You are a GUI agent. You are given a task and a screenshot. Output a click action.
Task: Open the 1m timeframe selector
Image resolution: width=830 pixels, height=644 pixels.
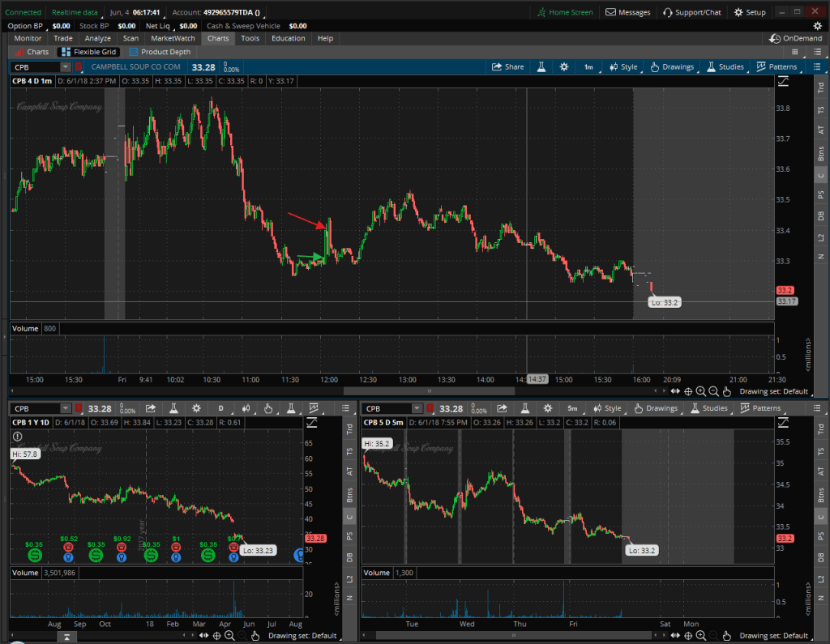point(588,66)
